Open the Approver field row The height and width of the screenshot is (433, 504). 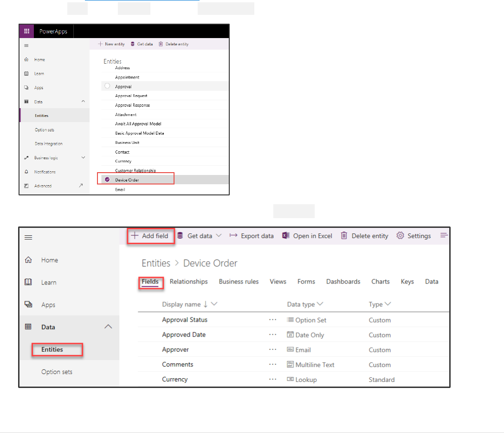coord(293,349)
